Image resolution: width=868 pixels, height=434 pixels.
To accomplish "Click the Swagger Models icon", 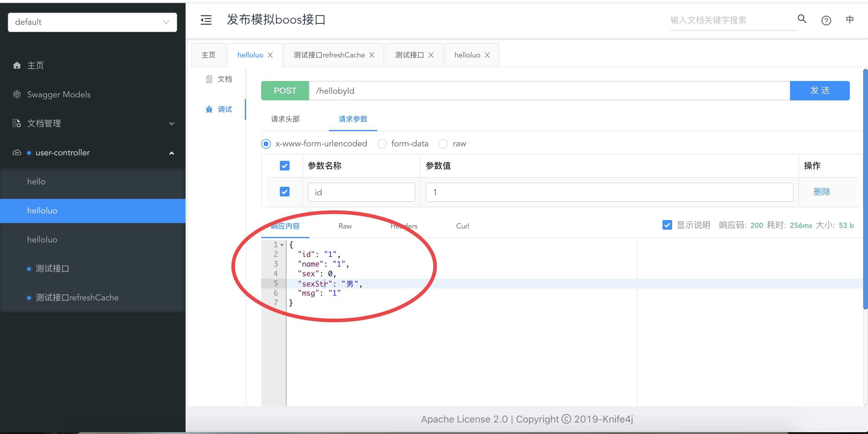I will [17, 94].
